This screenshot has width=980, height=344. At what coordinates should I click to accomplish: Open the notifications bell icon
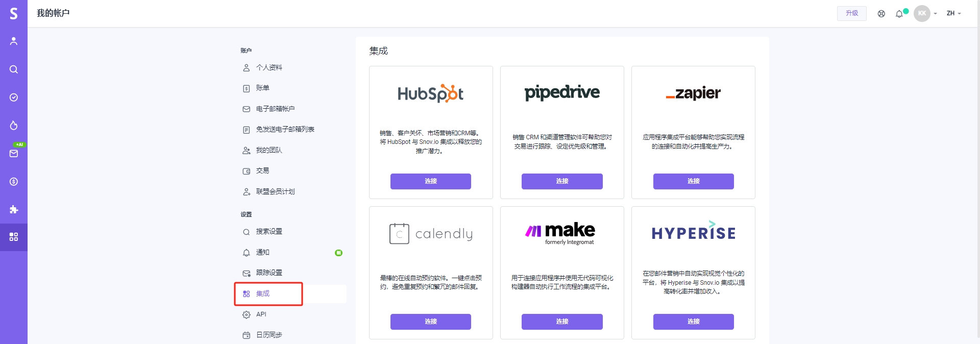tap(899, 14)
